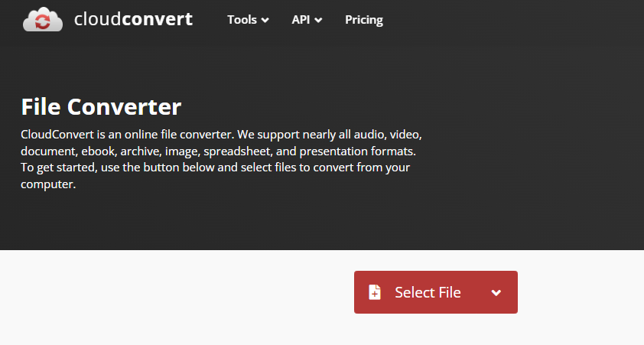Click the down chevron beside API

[x=318, y=20]
